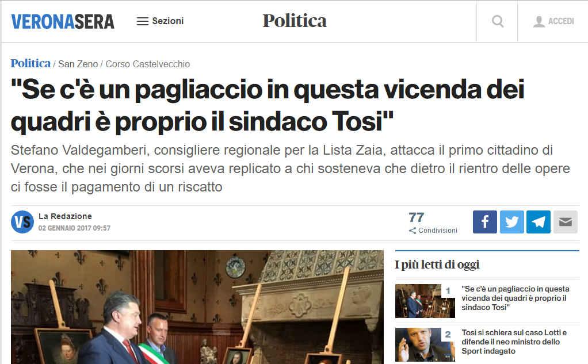Open the Sezioni hamburger menu
Screen dimensions: 588x364
(160, 21)
